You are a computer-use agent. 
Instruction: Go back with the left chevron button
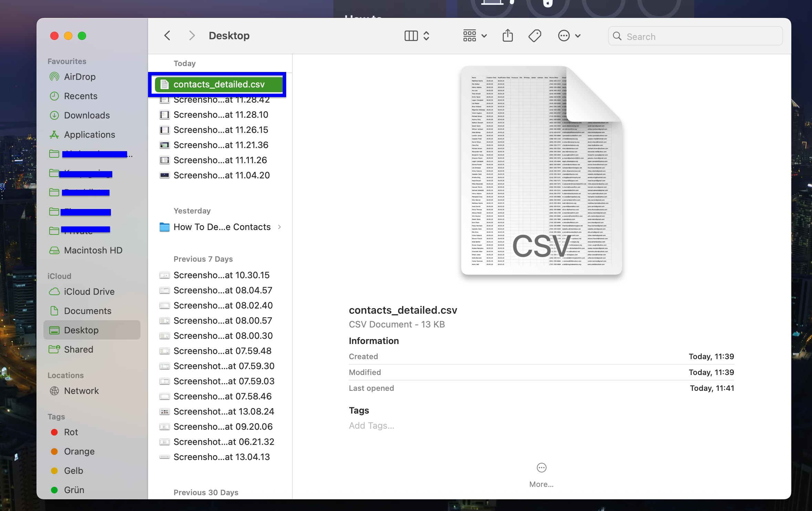pos(167,35)
